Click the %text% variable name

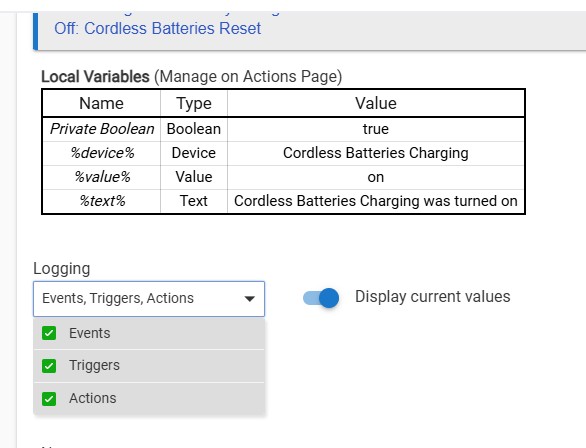point(102,201)
